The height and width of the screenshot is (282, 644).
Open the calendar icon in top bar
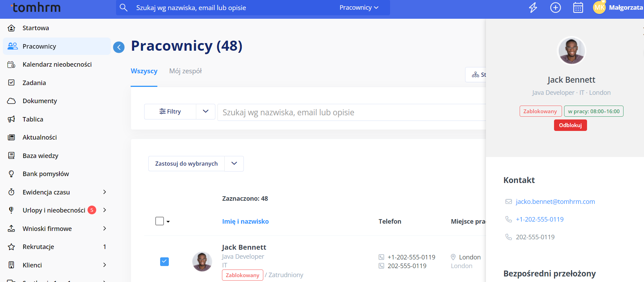coord(578,8)
